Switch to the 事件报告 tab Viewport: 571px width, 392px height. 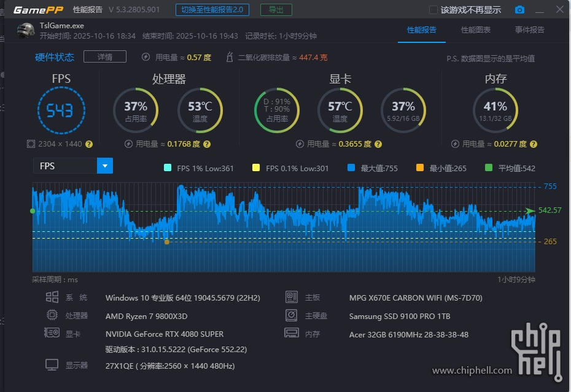[x=529, y=29]
